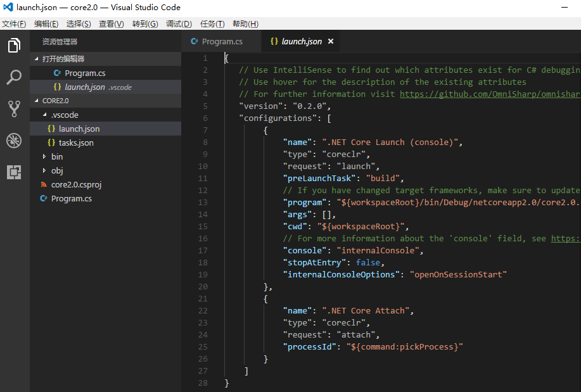Image resolution: width=581 pixels, height=392 pixels.
Task: Open the Extensions view icon
Action: click(14, 172)
